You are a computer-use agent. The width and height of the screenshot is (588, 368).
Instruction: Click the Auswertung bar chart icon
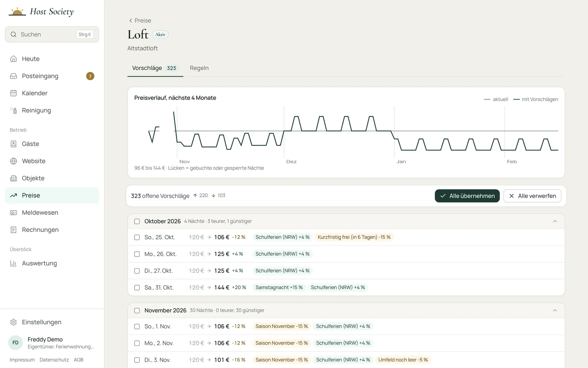(14, 263)
